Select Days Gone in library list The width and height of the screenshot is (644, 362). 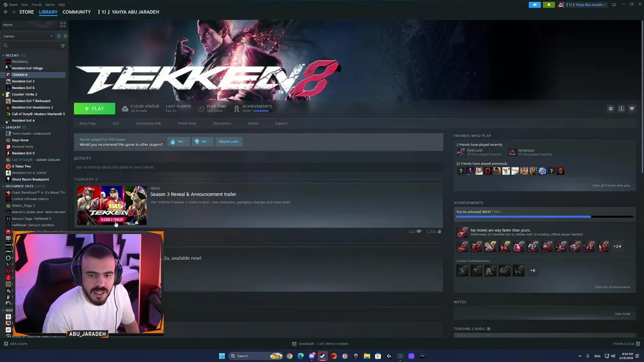point(20,140)
